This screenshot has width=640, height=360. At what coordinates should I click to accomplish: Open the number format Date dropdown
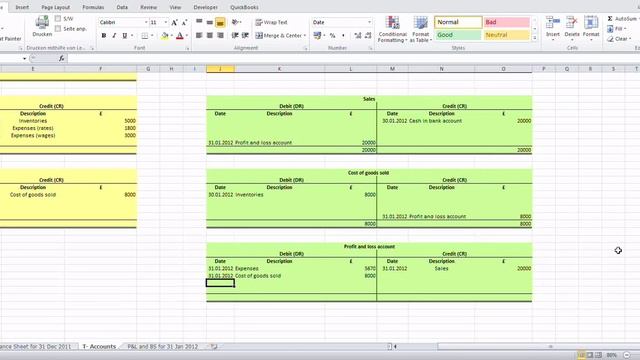click(x=369, y=22)
